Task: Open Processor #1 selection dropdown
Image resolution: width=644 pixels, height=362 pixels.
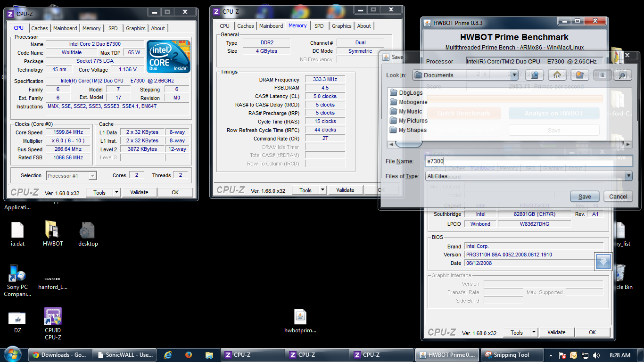Action: click(92, 176)
